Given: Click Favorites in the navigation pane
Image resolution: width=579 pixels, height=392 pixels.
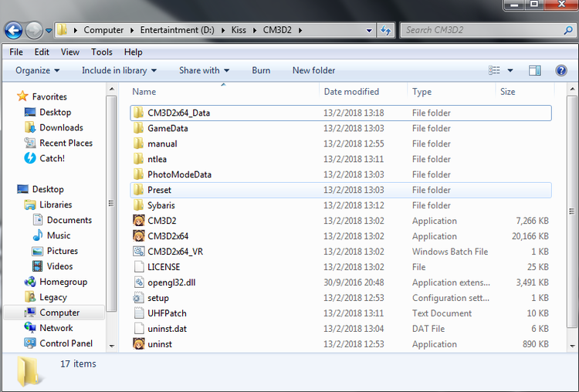Looking at the screenshot, I should [49, 96].
